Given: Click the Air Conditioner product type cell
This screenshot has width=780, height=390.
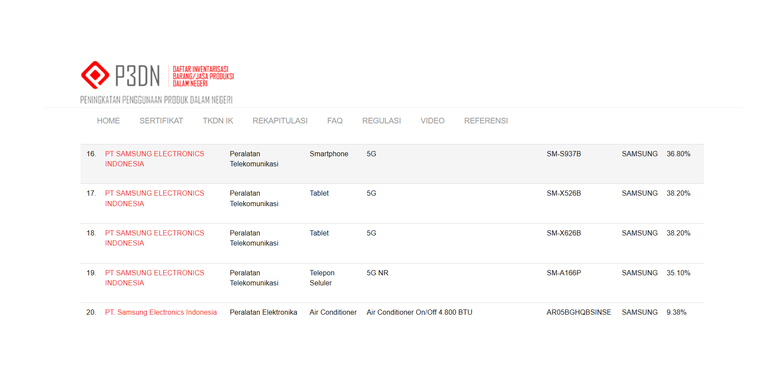Looking at the screenshot, I should click(333, 312).
